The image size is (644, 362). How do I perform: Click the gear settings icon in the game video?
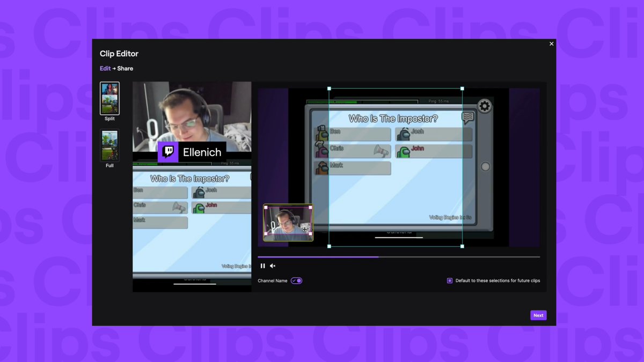click(x=485, y=106)
